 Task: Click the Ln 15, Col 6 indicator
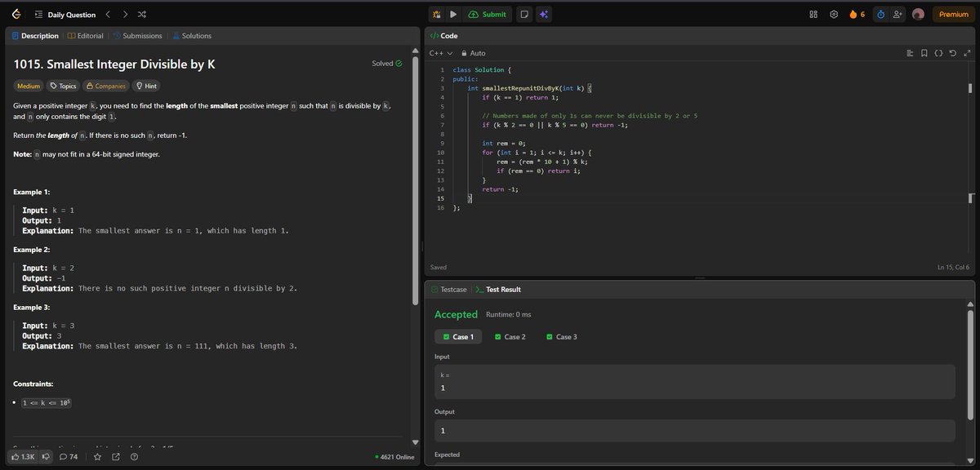coord(953,268)
